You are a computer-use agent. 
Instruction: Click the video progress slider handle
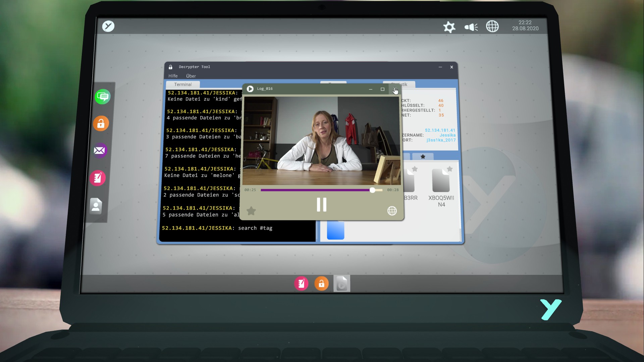tap(372, 190)
